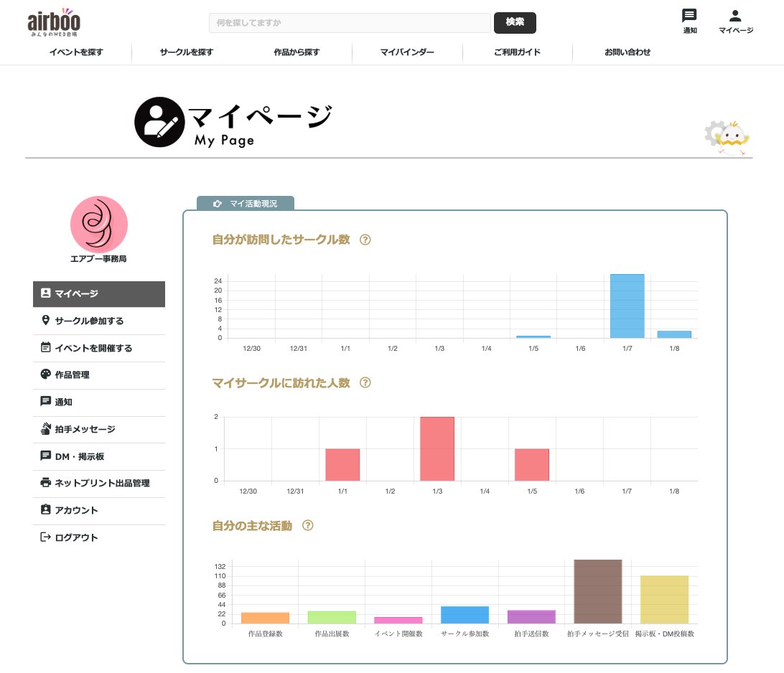Screen dimensions: 784x673
Task: Click the orange 作品登録数 bar
Action: (x=265, y=618)
